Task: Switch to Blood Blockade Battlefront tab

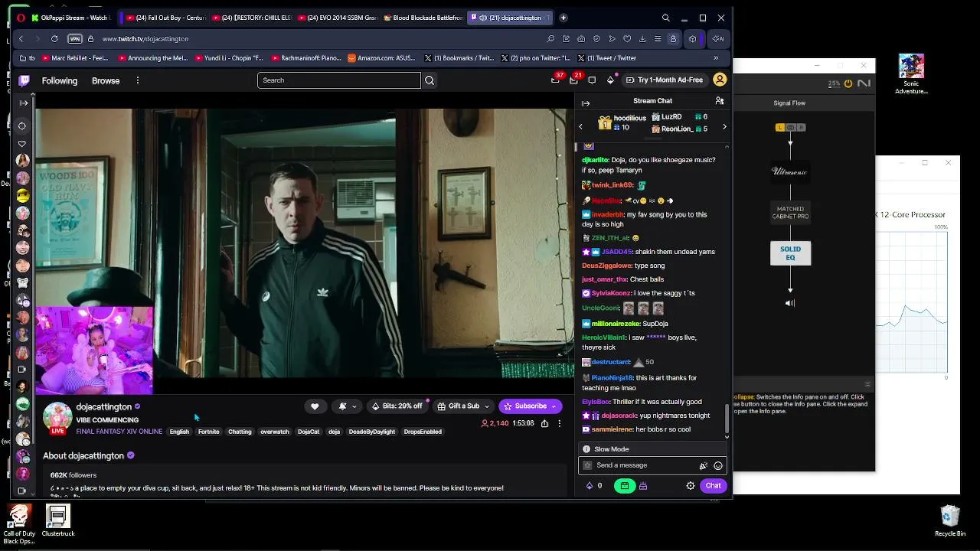Action: coord(424,18)
